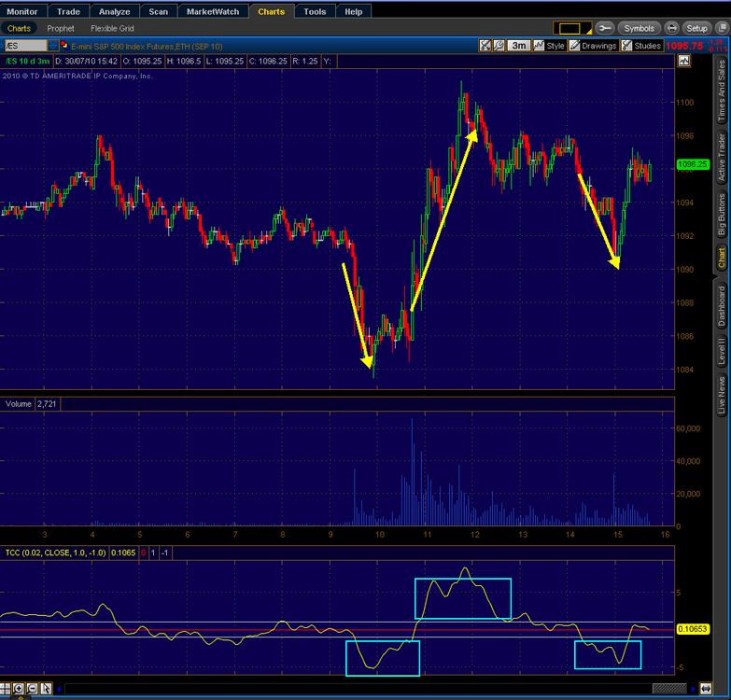Click the zoom in magnifier icon

[18, 689]
